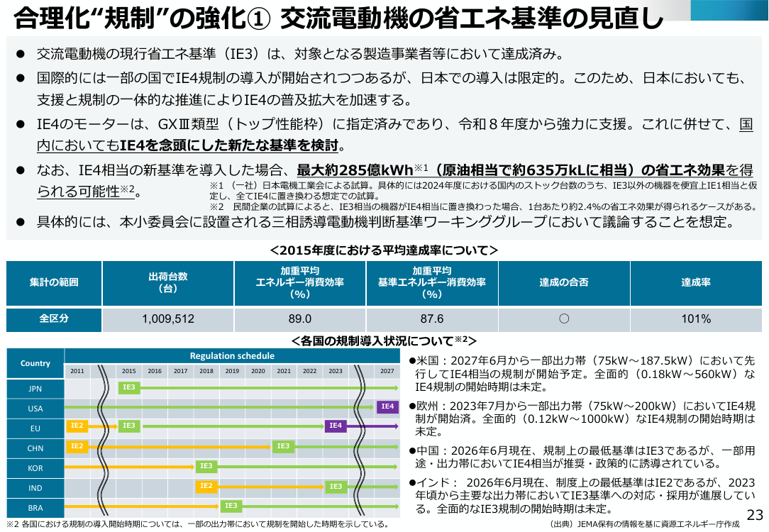The width and height of the screenshot is (769, 532).
Task: Click the purple IE4 marker in EU row
Action: (x=336, y=426)
